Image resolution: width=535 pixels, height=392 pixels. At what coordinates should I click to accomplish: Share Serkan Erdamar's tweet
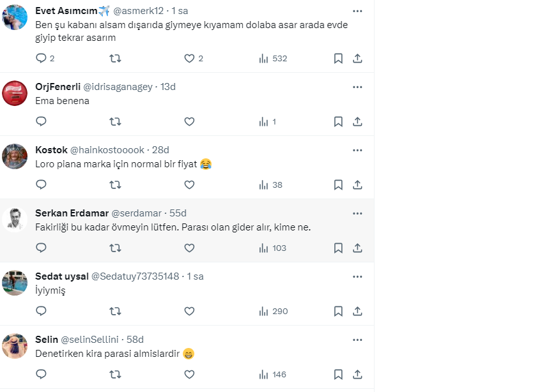(358, 248)
